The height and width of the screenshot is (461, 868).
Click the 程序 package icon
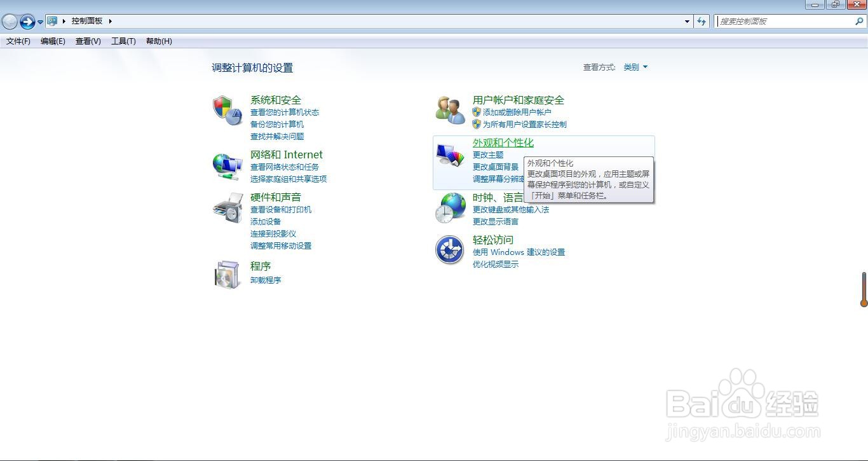(x=227, y=275)
